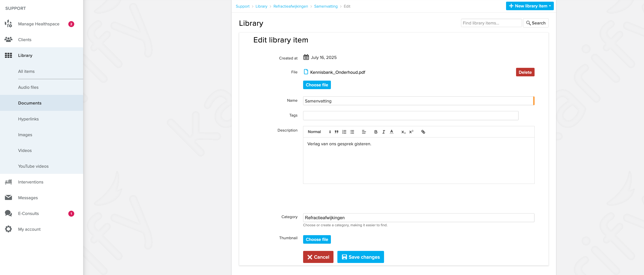Insert a bulleted list
The image size is (644, 275).
point(352,132)
